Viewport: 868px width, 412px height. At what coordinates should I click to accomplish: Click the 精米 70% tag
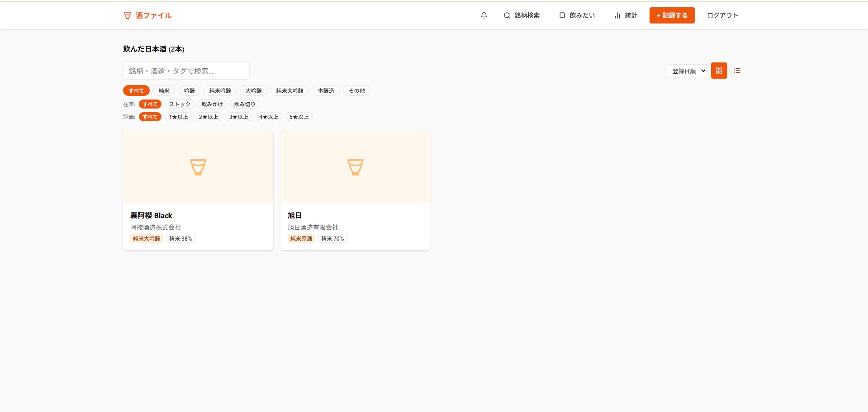click(332, 239)
